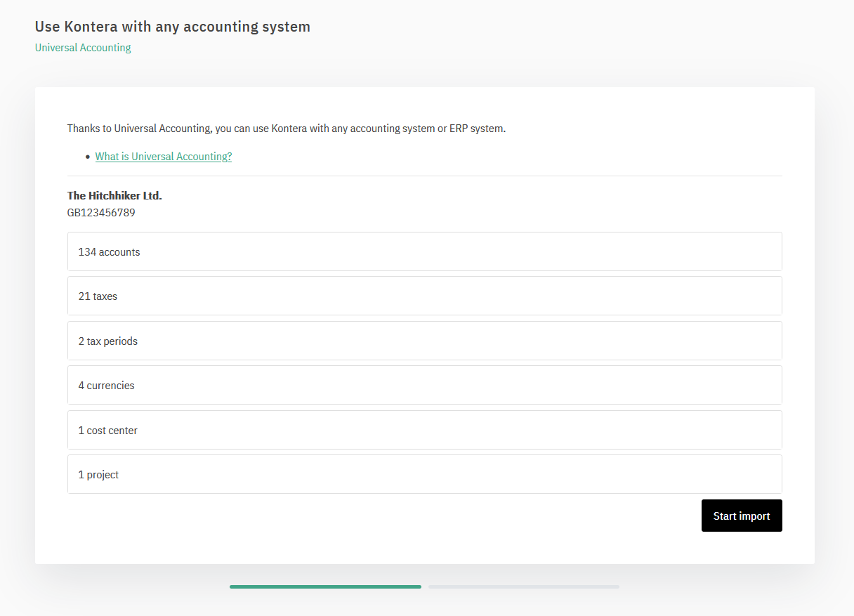This screenshot has width=854, height=616.
Task: Expand the 21 taxes section
Action: pyautogui.click(x=424, y=296)
